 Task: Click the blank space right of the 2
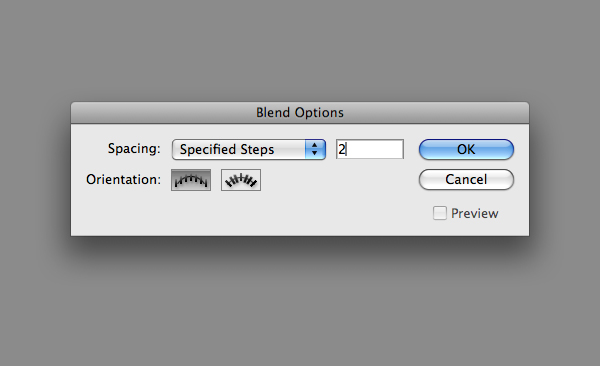coord(375,149)
